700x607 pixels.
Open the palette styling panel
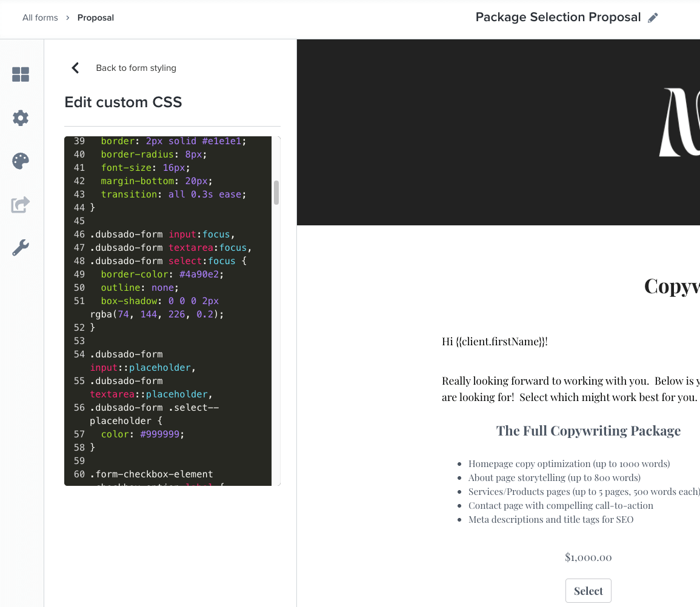tap(21, 161)
